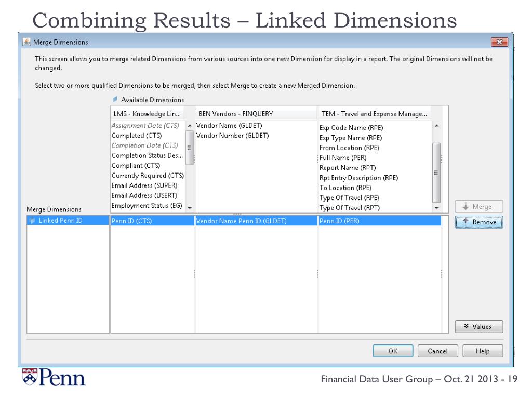Click LMS list scroll down arrow
The image size is (532, 399).
190,208
